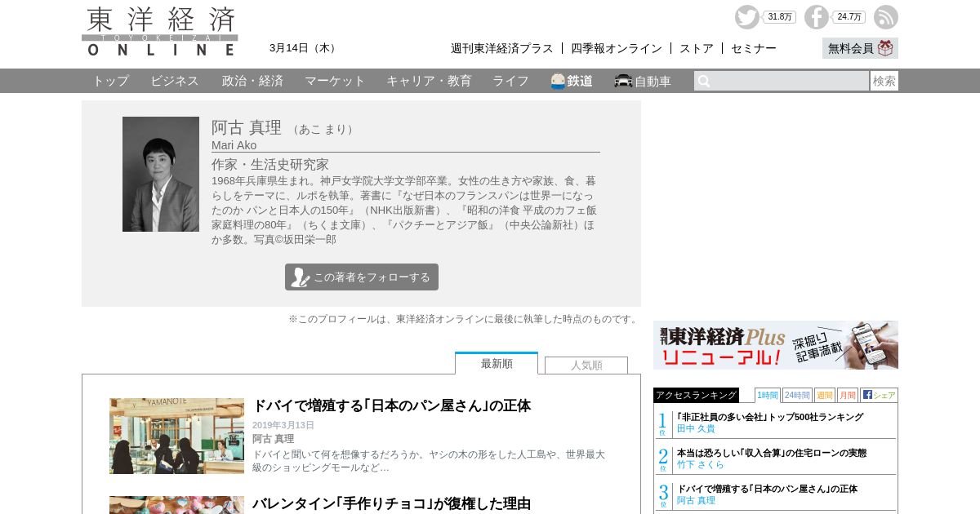Click the 無料会員 button

(860, 48)
